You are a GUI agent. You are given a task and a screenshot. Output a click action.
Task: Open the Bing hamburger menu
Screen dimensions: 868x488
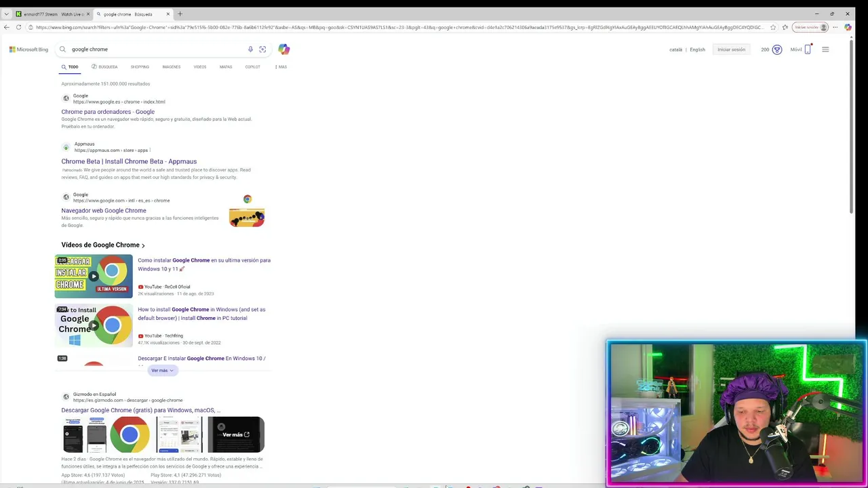[825, 49]
